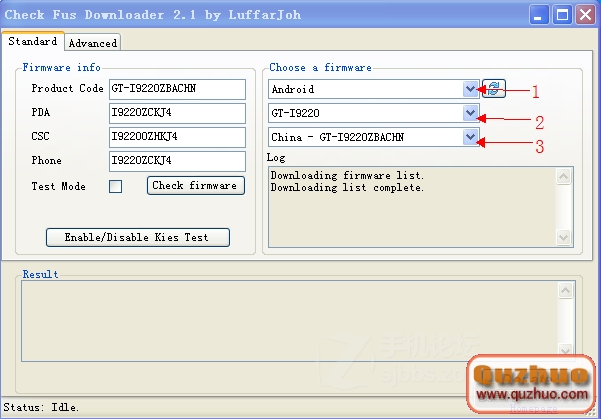Click the 'Status: Idle.' status bar text
601x419 pixels.
(41, 407)
